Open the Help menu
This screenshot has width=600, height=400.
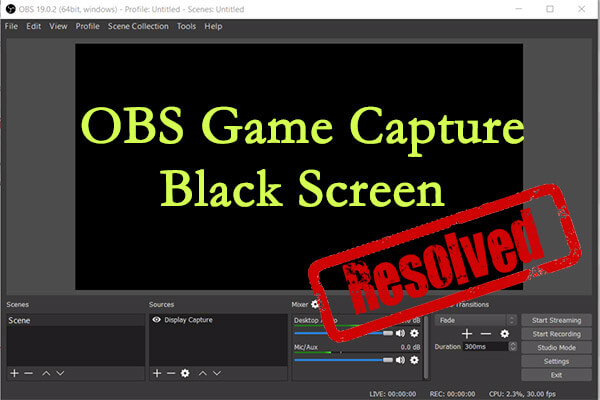[213, 26]
